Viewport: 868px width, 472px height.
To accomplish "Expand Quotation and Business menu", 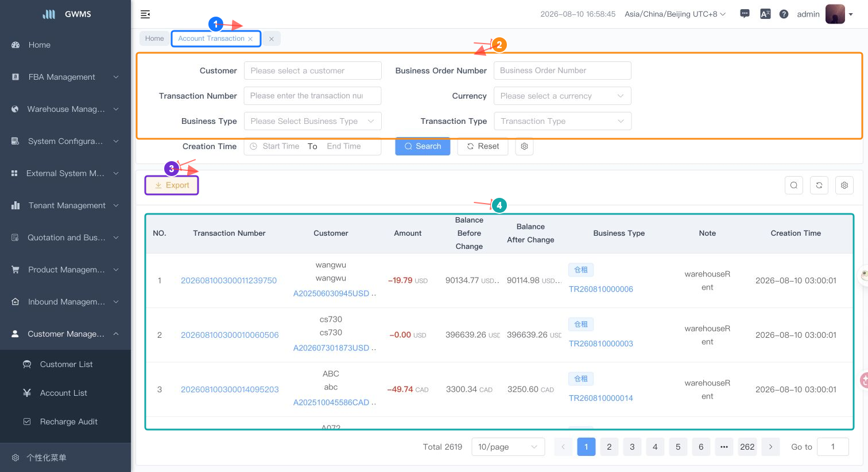I will click(x=65, y=237).
